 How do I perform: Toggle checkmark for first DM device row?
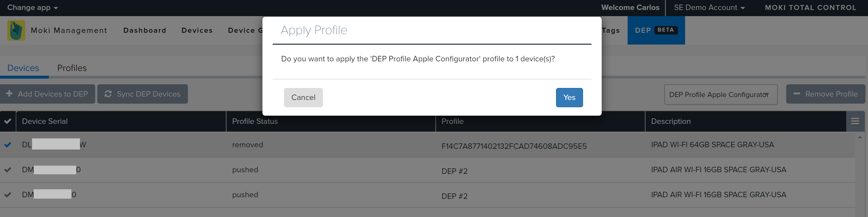pyautogui.click(x=8, y=170)
